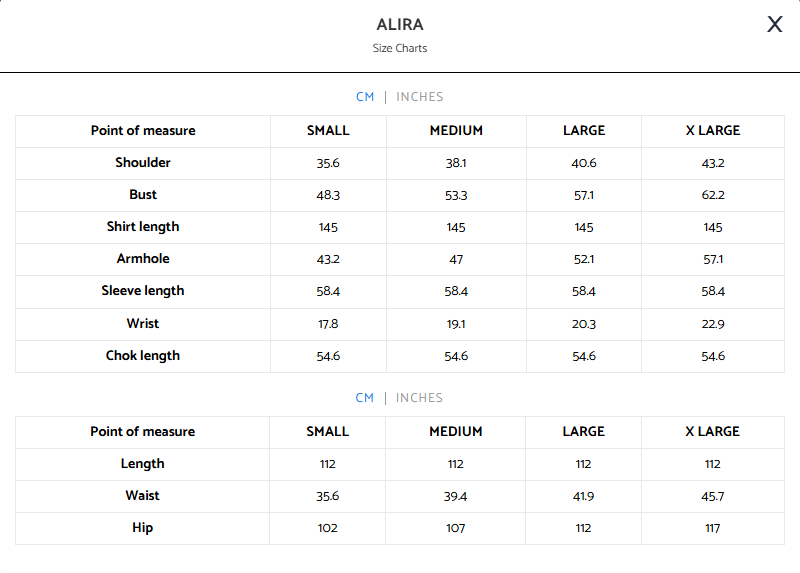Switch bottom chart to INCHES
This screenshot has width=800, height=573.
[x=419, y=398]
